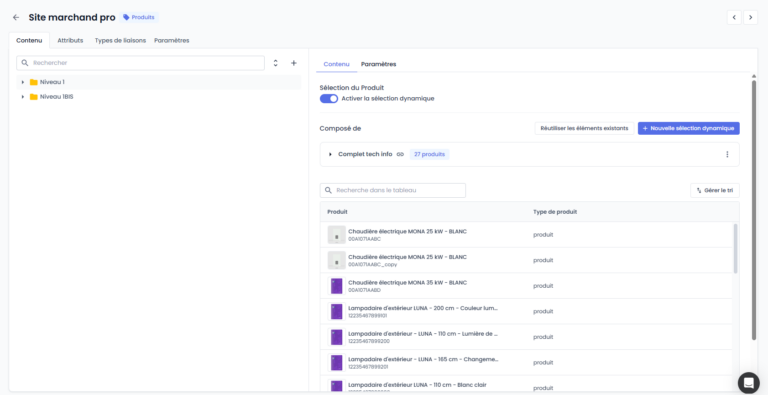The height and width of the screenshot is (395, 768).
Task: Click the 27 produits badge
Action: pyautogui.click(x=430, y=154)
